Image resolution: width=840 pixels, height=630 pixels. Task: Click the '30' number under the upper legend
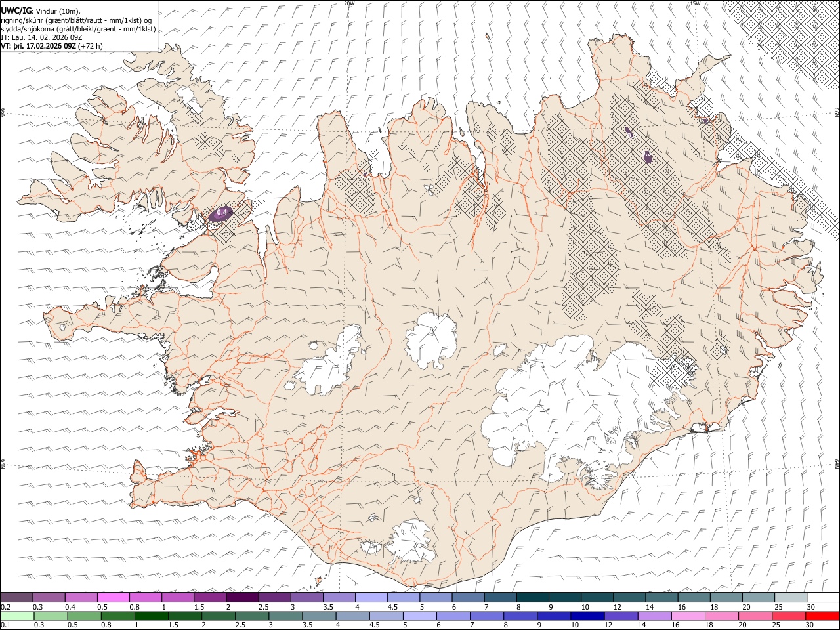tap(810, 607)
